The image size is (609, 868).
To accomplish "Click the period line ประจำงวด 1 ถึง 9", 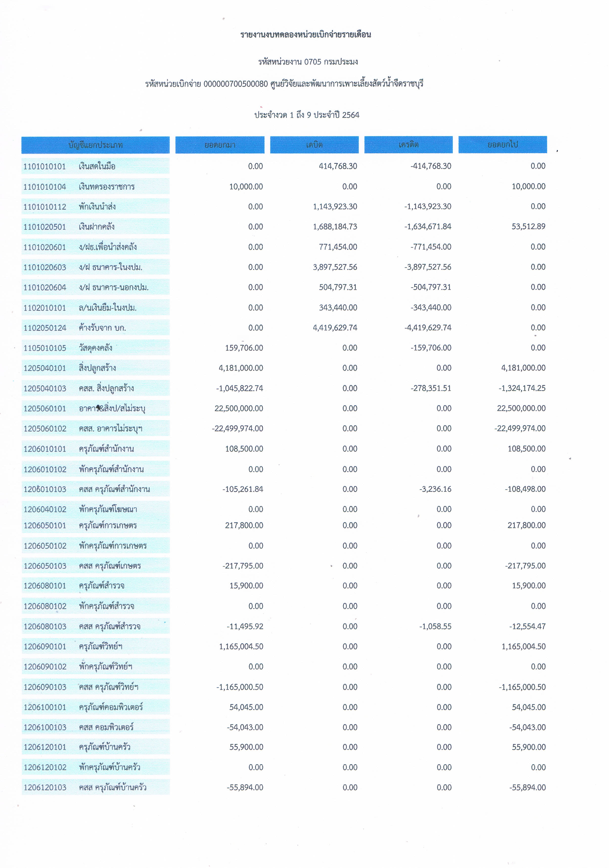I will 307,115.
